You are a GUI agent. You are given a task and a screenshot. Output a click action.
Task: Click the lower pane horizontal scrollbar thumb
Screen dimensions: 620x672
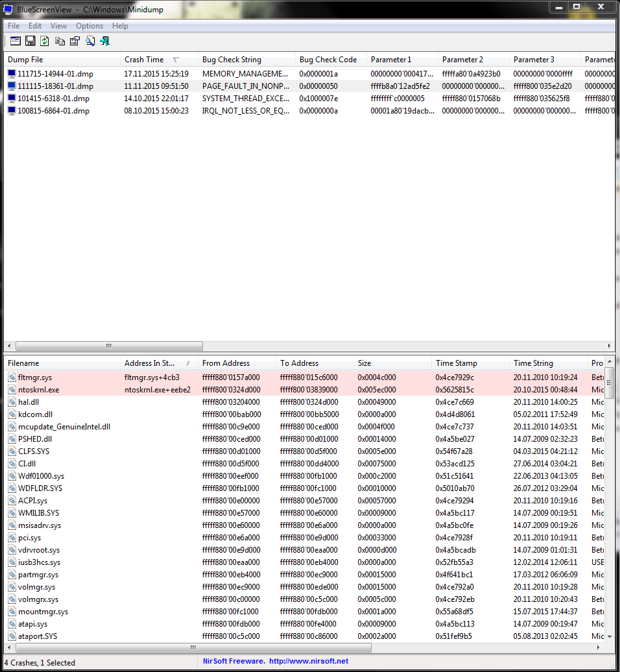point(193,647)
